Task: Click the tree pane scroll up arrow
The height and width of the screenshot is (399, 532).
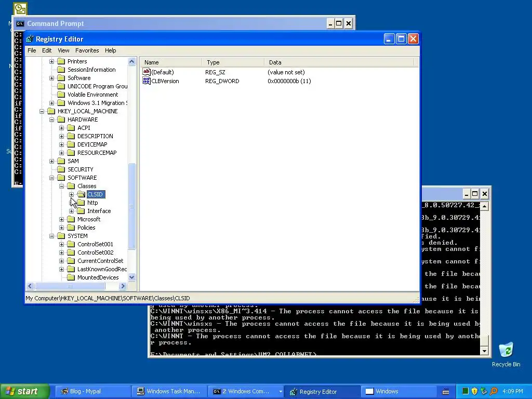Action: 131,62
